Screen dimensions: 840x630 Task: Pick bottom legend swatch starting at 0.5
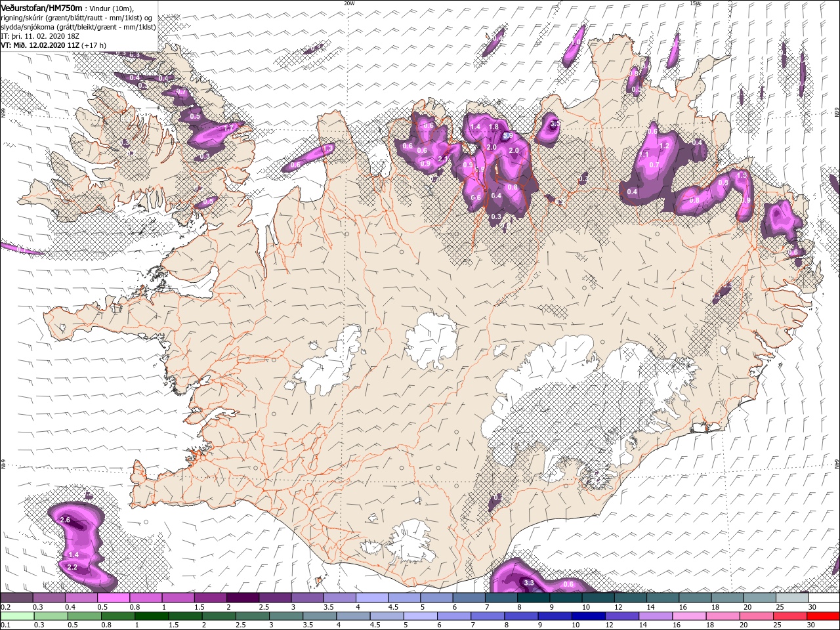click(84, 616)
